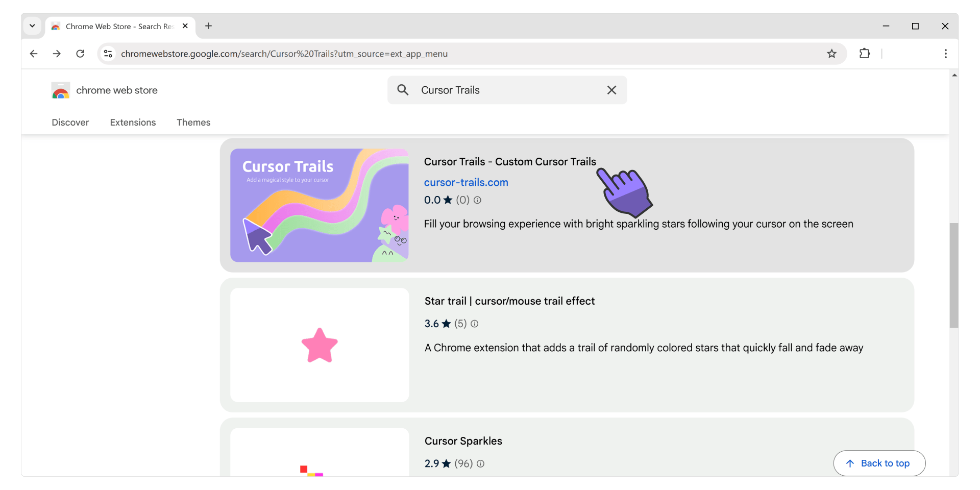Clear the Cursor Trails search text
This screenshot has height=490, width=980.
611,90
